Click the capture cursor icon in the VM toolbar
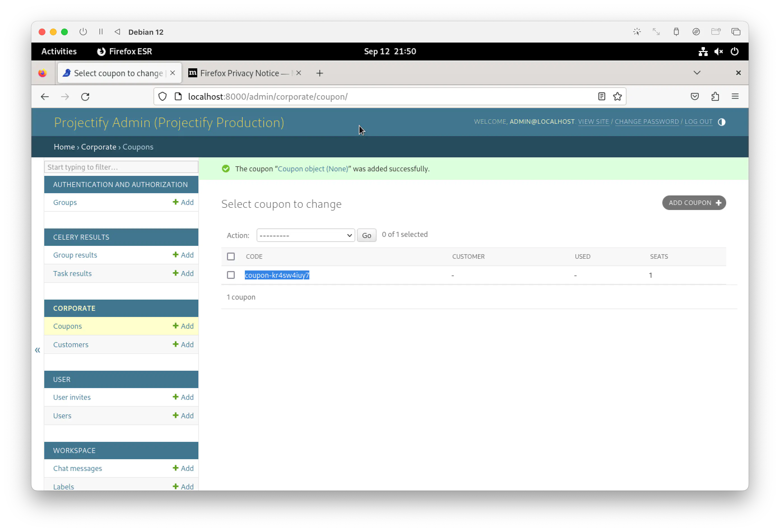The width and height of the screenshot is (780, 532). pos(637,32)
